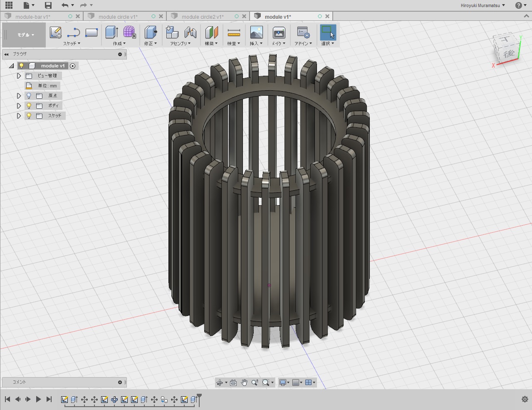This screenshot has height=410, width=532.
Task: Click the Scripts and Add-Ins icon
Action: (303, 32)
